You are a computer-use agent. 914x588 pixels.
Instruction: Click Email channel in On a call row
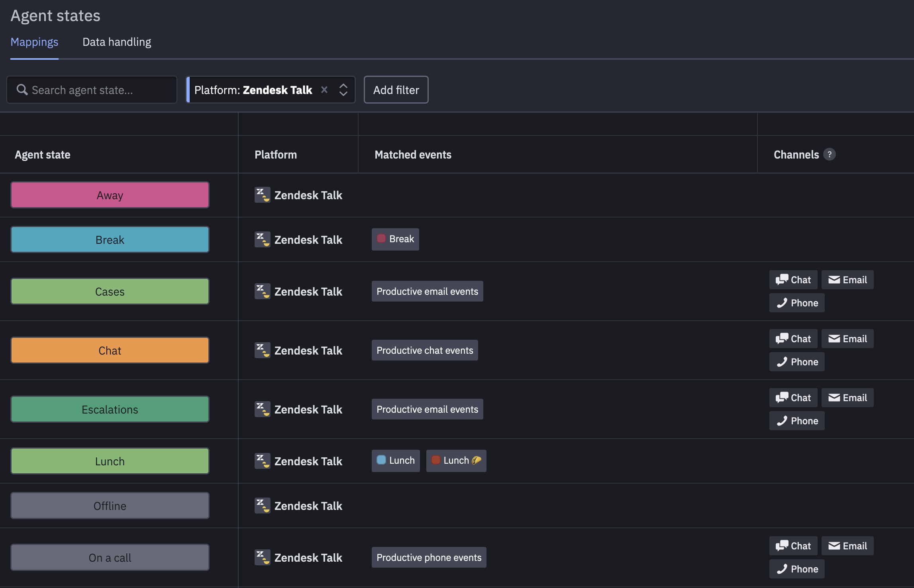[x=847, y=546]
